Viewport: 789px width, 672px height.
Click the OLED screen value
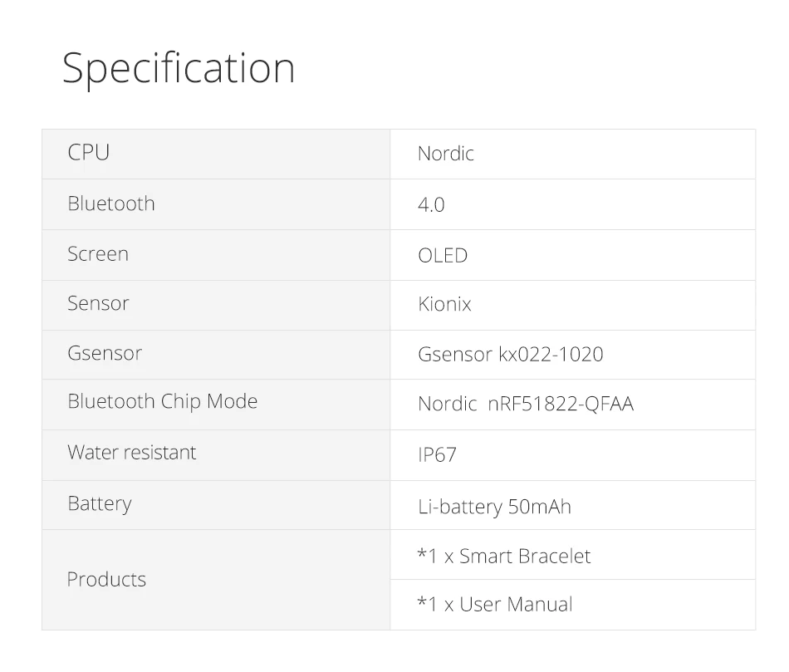[x=443, y=255]
